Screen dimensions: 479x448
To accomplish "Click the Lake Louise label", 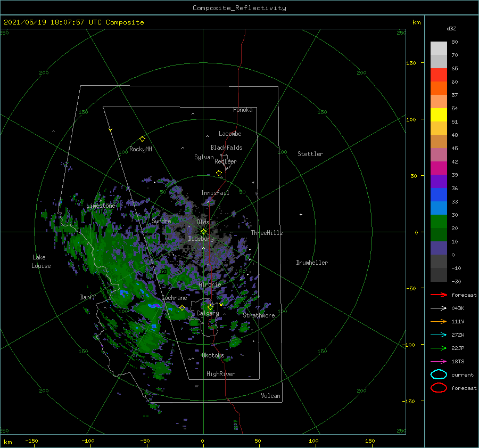I will (41, 262).
